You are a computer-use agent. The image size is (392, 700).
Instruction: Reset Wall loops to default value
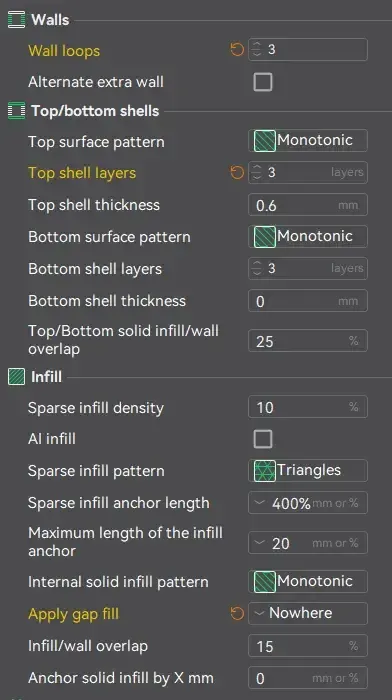237,50
